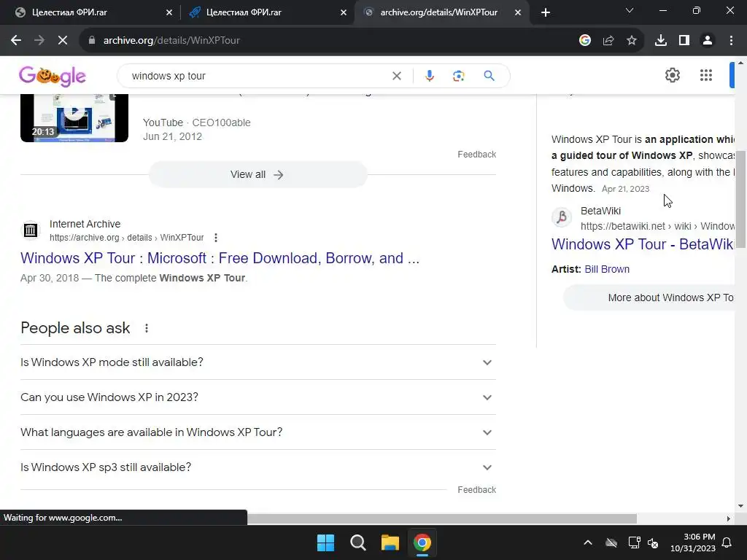This screenshot has height=560, width=747.
Task: Open a new tab
Action: pos(546,12)
